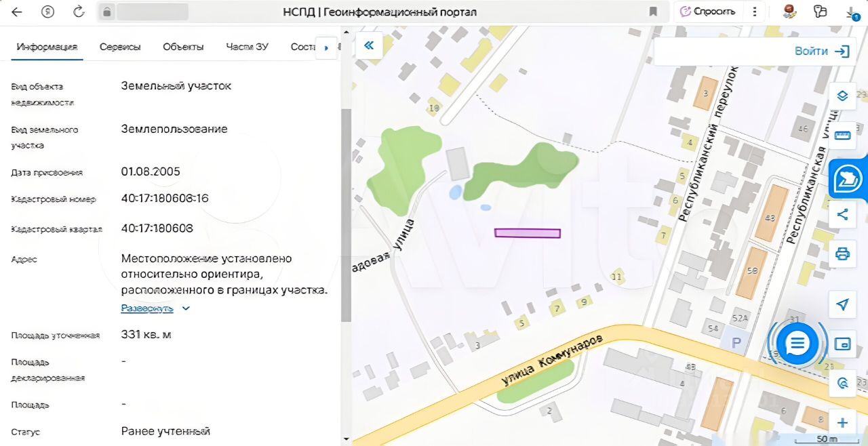Switch to the Сервисы tab

pos(120,47)
